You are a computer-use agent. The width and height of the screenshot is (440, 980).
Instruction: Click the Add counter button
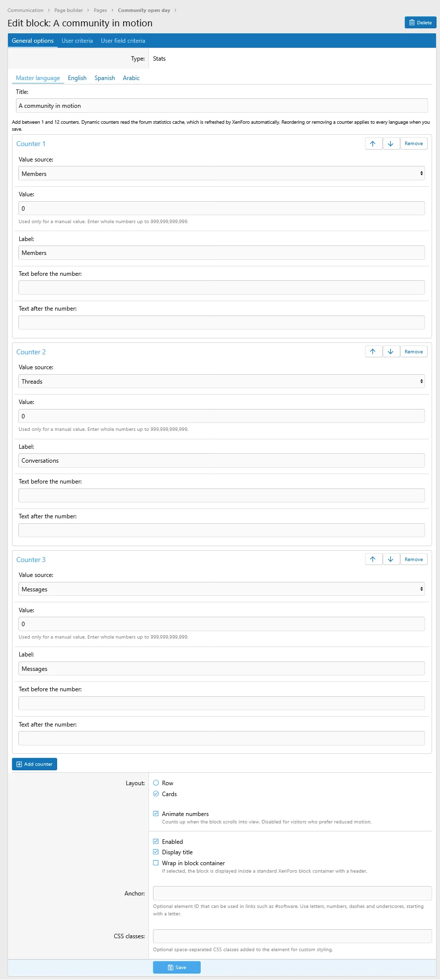point(34,764)
